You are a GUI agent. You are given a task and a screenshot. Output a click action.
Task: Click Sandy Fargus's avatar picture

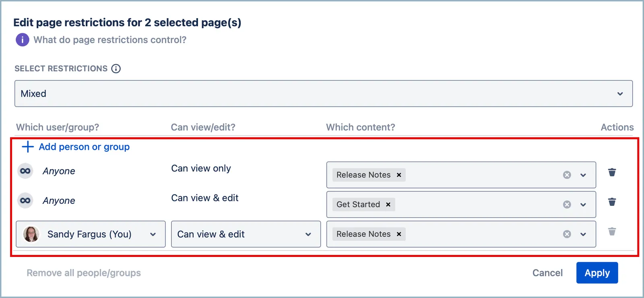[31, 234]
